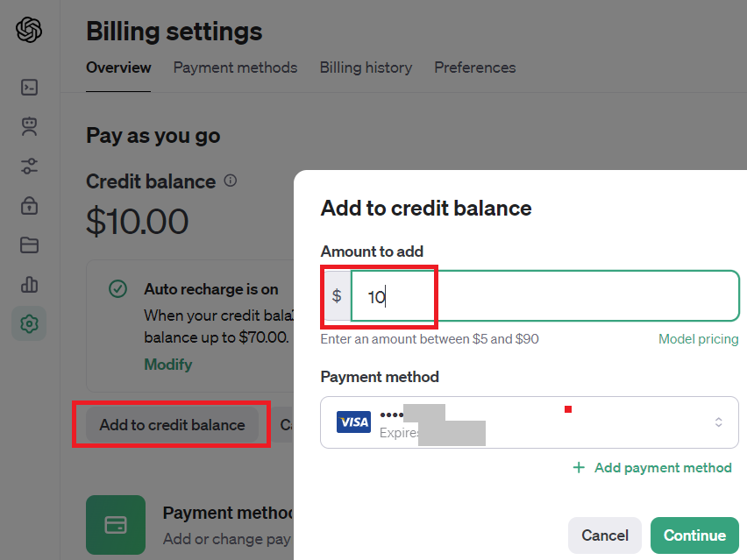Select the Overview tab
The image size is (747, 560).
(118, 67)
